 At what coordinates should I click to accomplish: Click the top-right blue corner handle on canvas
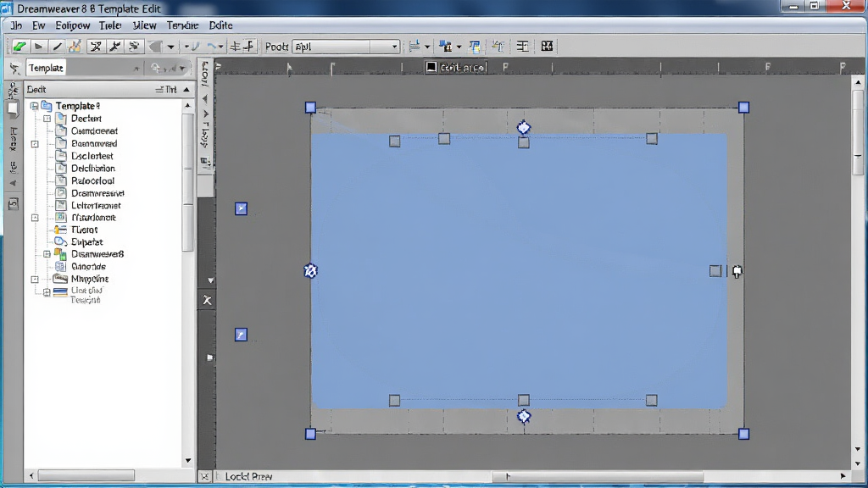743,108
